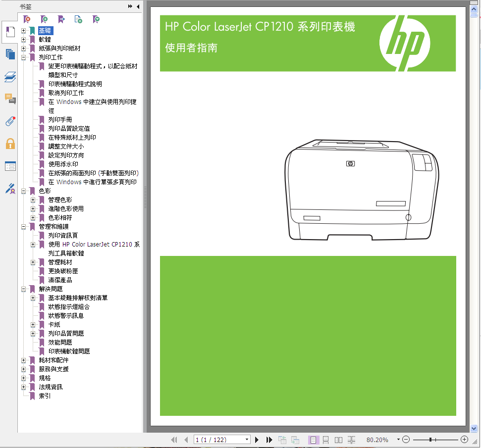Go to the next page
Viewport: 481px width, 448px height.
click(x=257, y=440)
